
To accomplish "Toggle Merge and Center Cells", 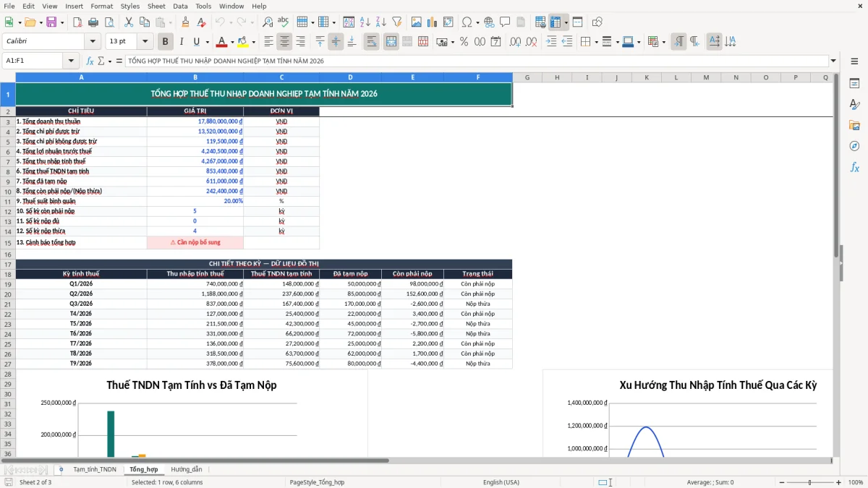I will click(391, 42).
